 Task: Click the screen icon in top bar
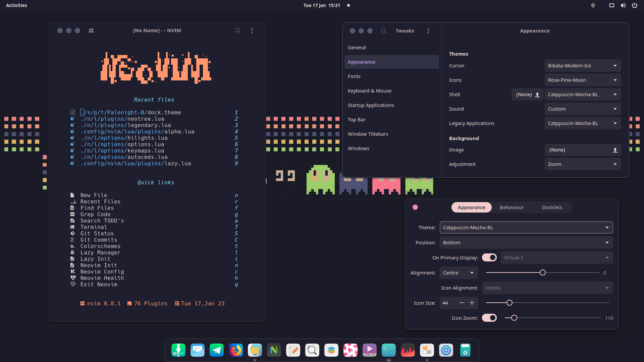coord(612,5)
